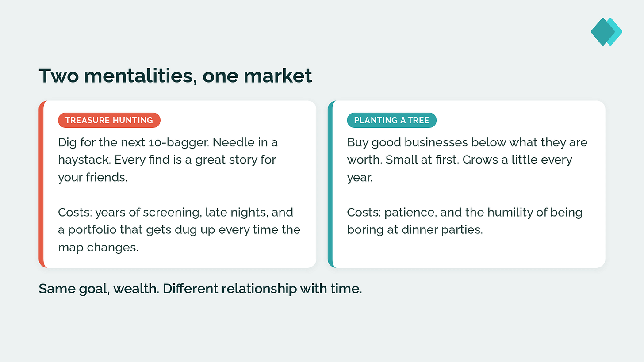This screenshot has width=644, height=362.
Task: Click the orange accent bar on left card
Action: pos(41,184)
